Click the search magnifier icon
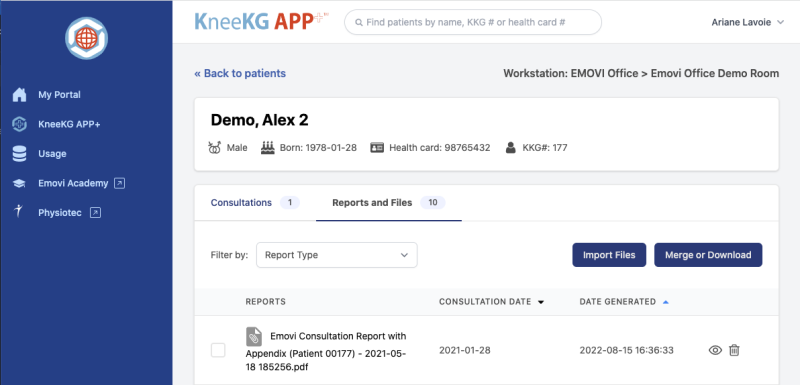The width and height of the screenshot is (800, 385). point(359,22)
